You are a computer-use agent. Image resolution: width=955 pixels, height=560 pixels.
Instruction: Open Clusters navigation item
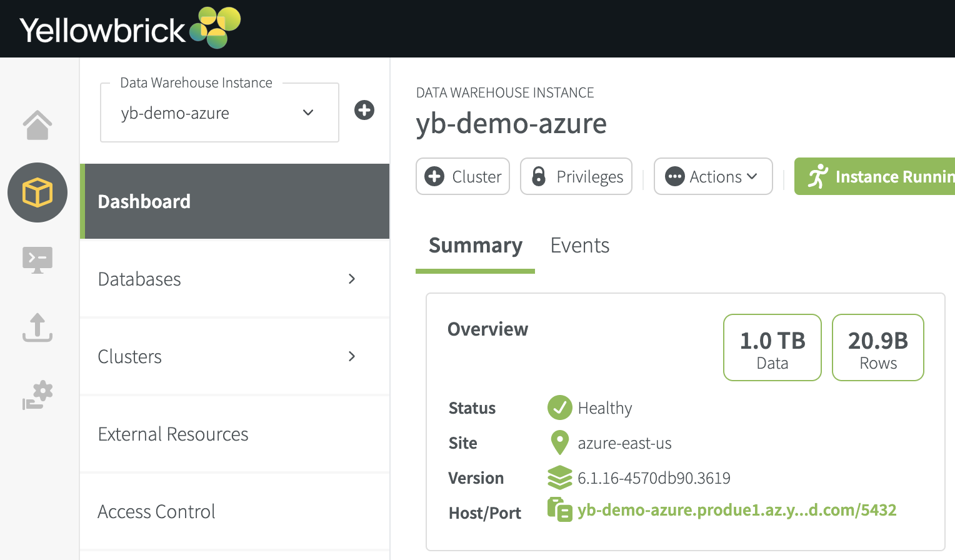point(235,356)
